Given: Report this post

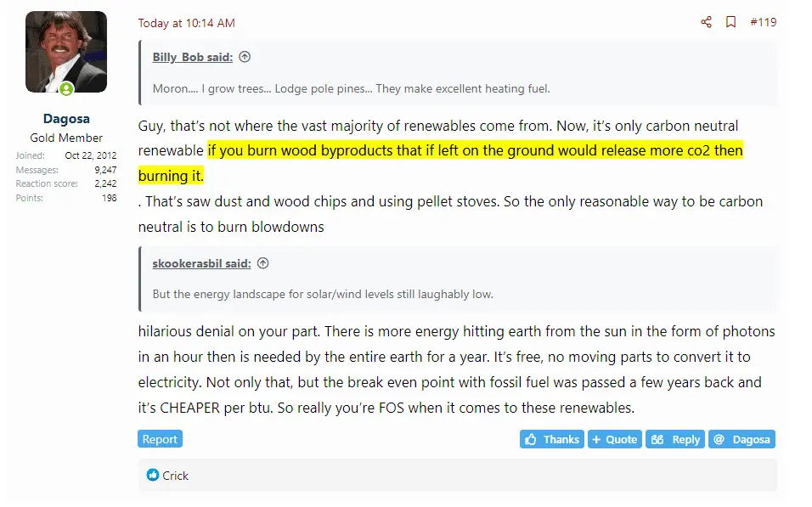Looking at the screenshot, I should [160, 439].
